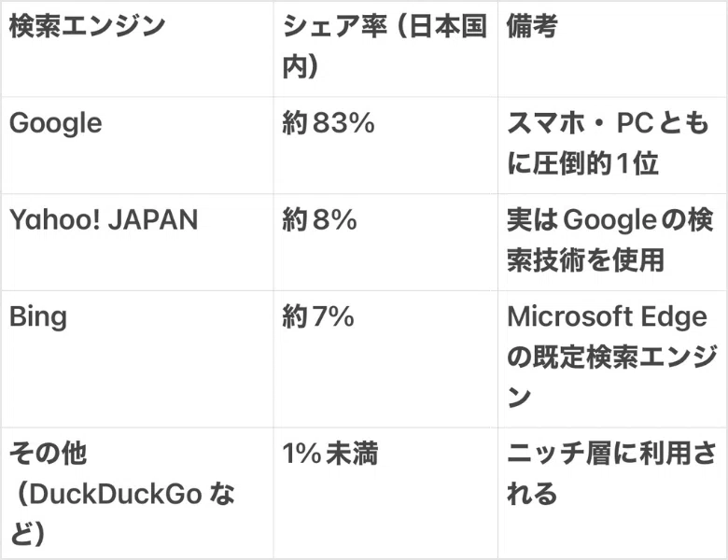
Task: Click the "1%未満" share cell
Action: click(330, 454)
